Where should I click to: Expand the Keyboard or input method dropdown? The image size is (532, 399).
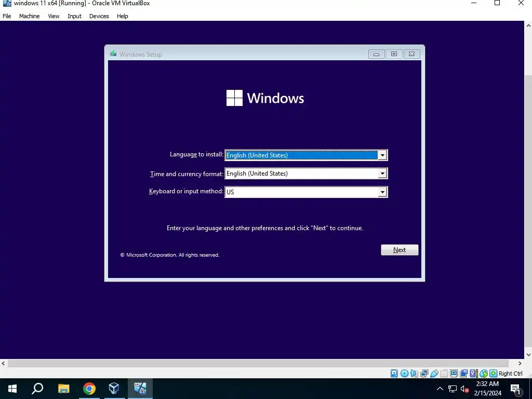point(382,192)
